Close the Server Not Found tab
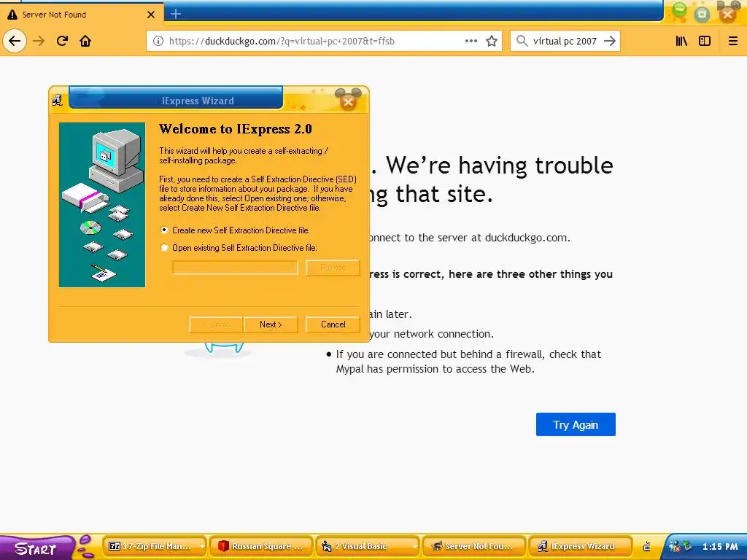The height and width of the screenshot is (560, 747). [x=151, y=15]
